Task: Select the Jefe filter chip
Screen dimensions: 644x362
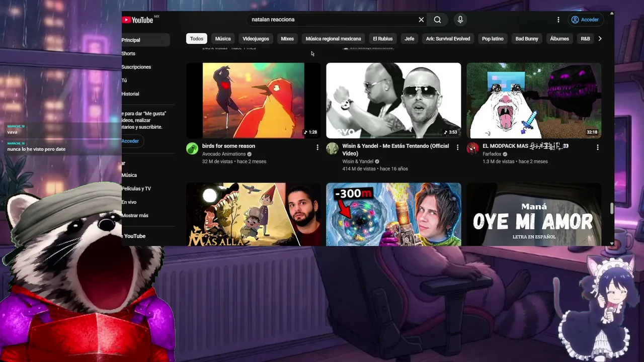Action: coord(410,39)
